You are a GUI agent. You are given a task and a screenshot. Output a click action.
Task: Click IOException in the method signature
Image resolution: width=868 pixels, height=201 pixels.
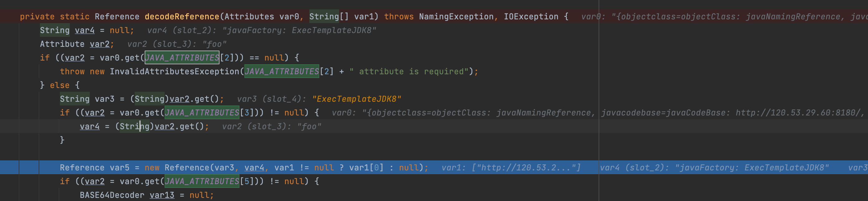click(531, 17)
